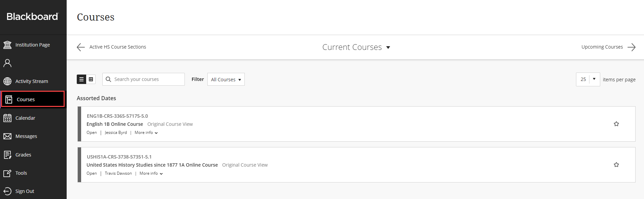Image resolution: width=644 pixels, height=199 pixels.
Task: Open the Calendar
Action: pos(25,118)
